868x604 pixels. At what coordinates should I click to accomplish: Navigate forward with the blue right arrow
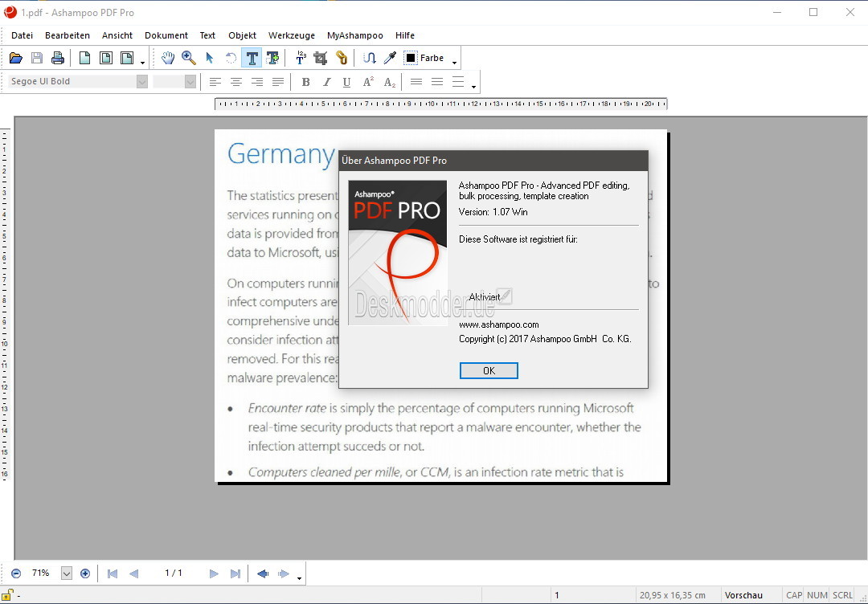click(284, 573)
